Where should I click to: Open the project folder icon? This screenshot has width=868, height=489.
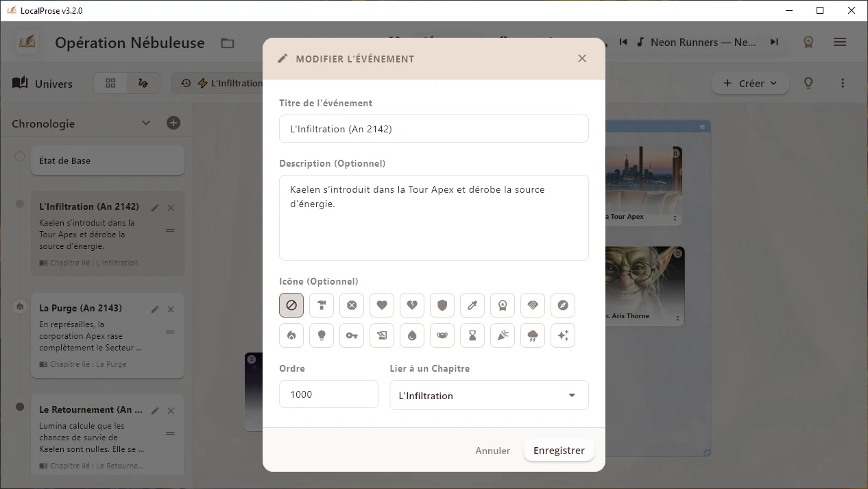pyautogui.click(x=228, y=43)
